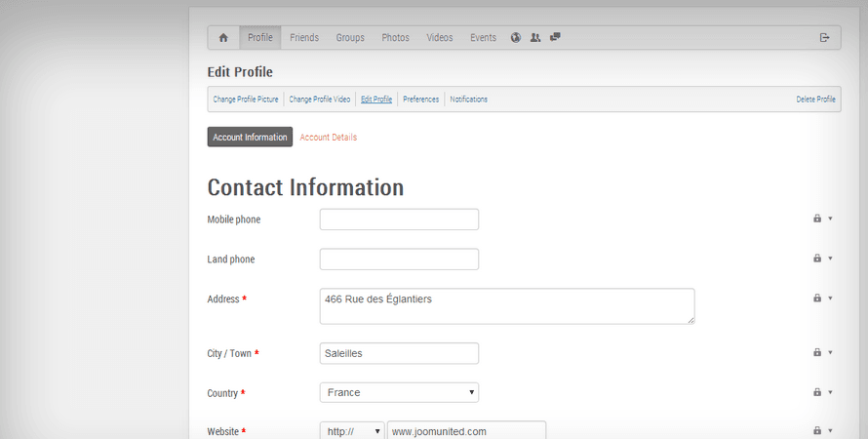
Task: Open the globe notifications icon
Action: point(517,38)
